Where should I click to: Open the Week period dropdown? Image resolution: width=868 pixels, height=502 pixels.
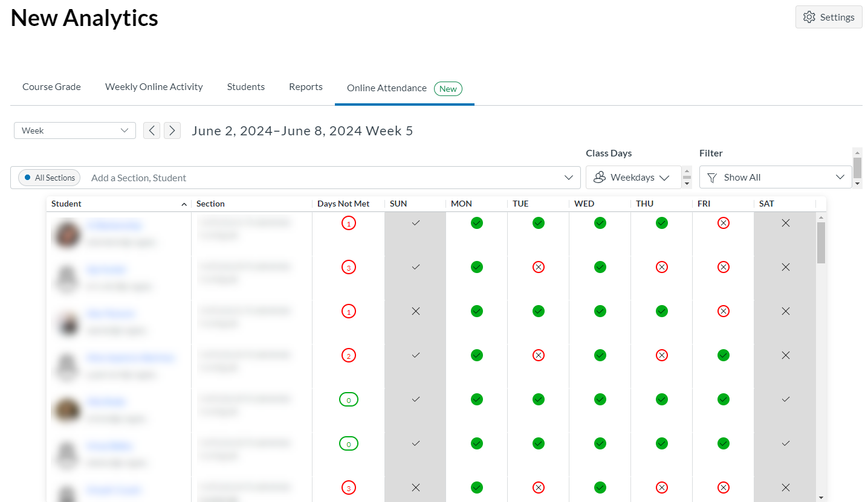(75, 130)
